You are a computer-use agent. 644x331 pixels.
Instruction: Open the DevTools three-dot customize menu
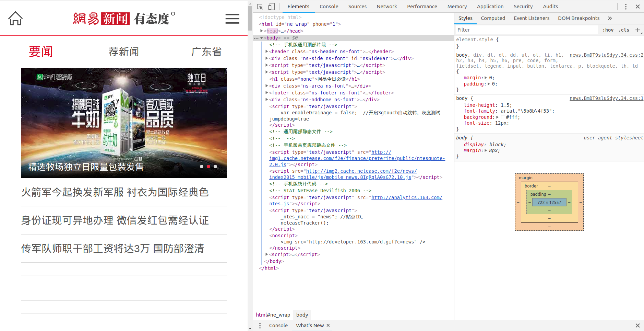click(x=625, y=7)
